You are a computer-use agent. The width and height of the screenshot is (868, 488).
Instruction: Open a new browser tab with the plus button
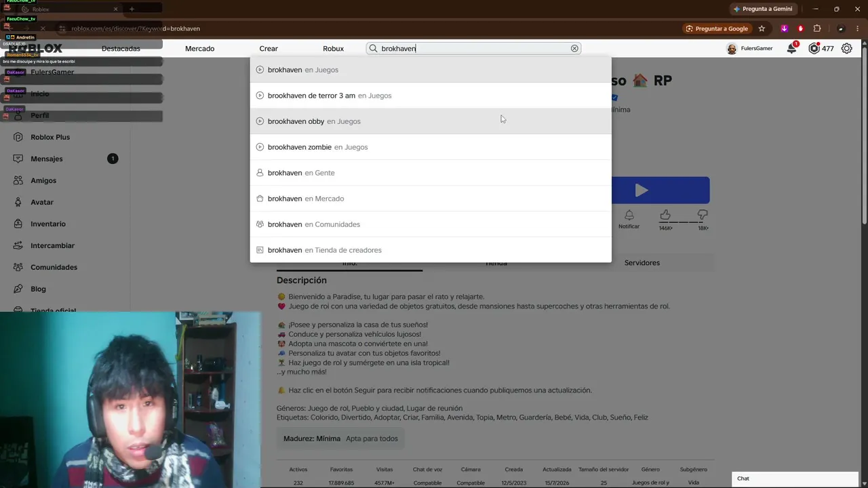pos(132,9)
